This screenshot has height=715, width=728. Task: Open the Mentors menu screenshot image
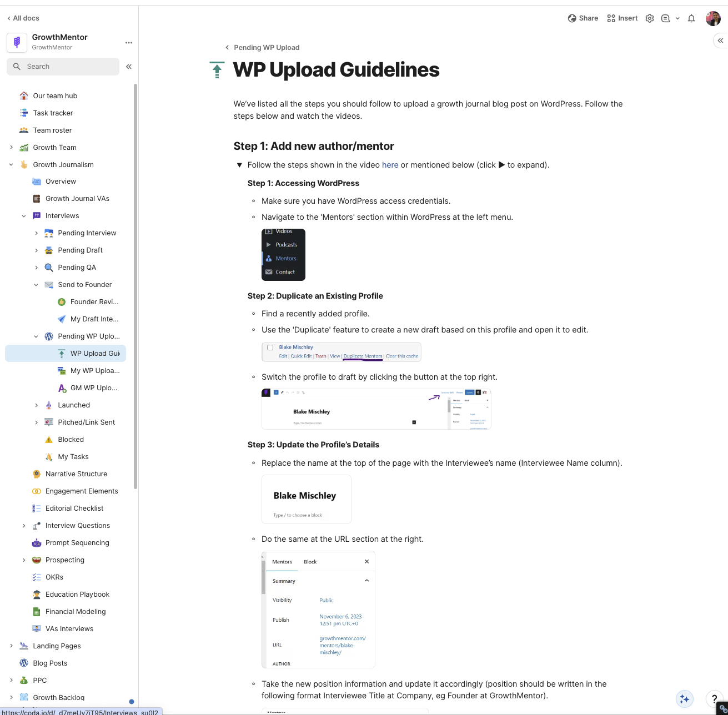pyautogui.click(x=283, y=254)
